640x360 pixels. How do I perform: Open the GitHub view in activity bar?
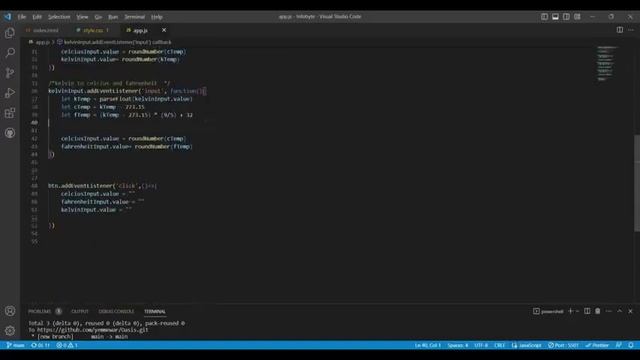10,133
